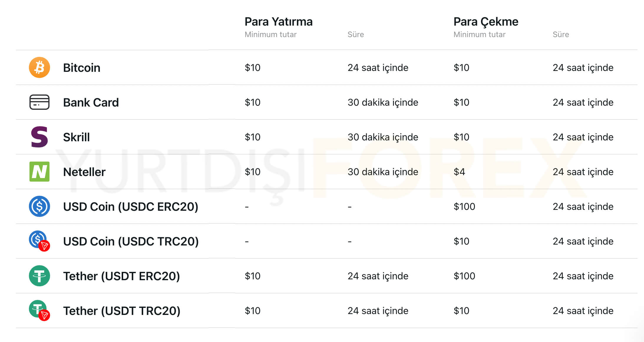Click the Bank Card icon
644x342 pixels.
pos(39,102)
